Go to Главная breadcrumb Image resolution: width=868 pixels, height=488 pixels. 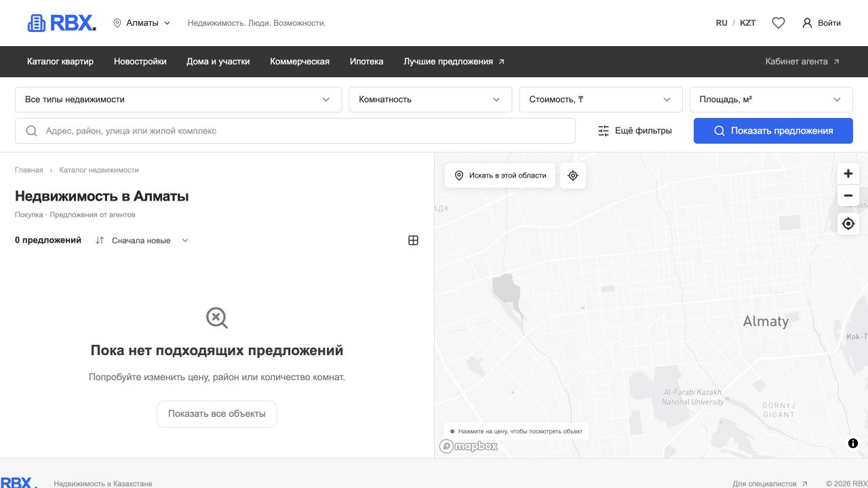point(29,170)
